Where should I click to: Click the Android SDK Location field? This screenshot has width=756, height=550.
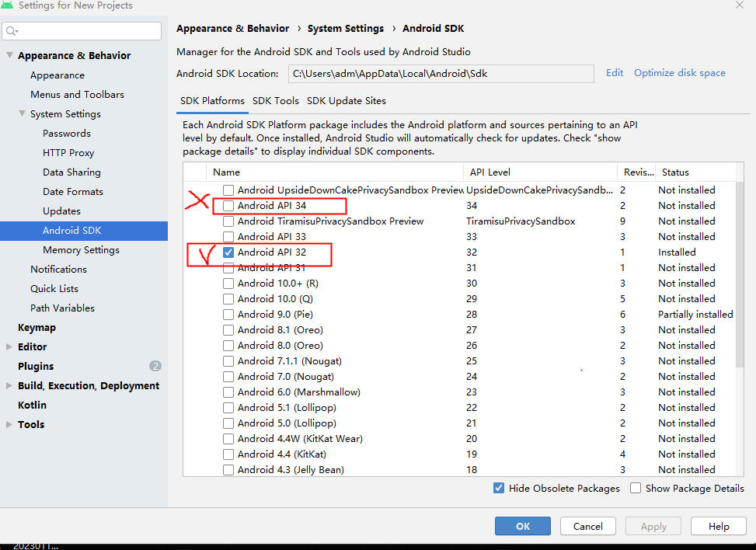click(441, 74)
